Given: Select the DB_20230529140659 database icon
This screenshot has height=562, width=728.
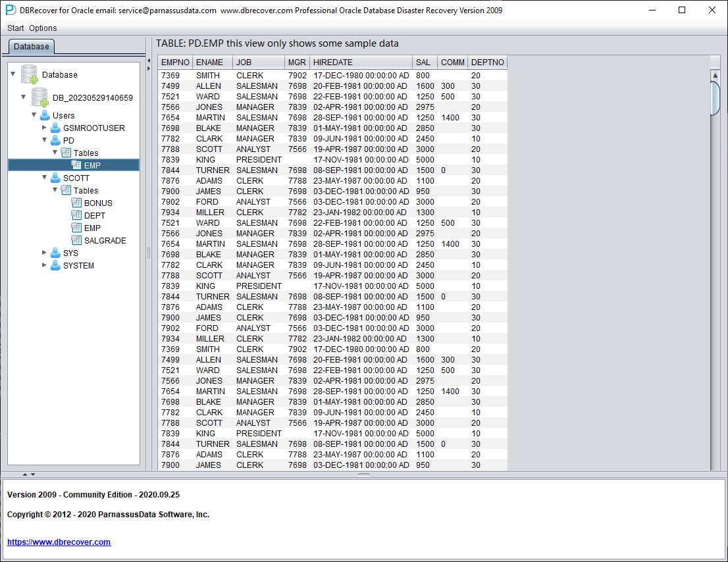Looking at the screenshot, I should tap(40, 97).
